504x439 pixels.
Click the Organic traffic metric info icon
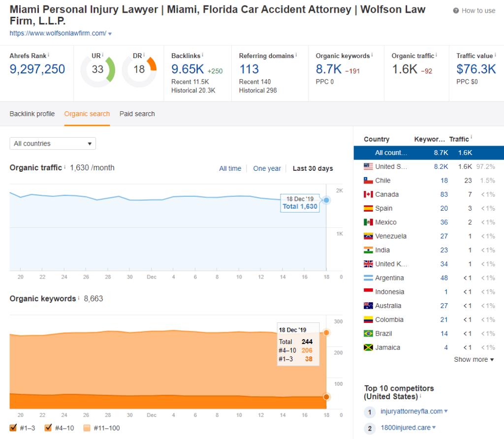click(x=436, y=55)
